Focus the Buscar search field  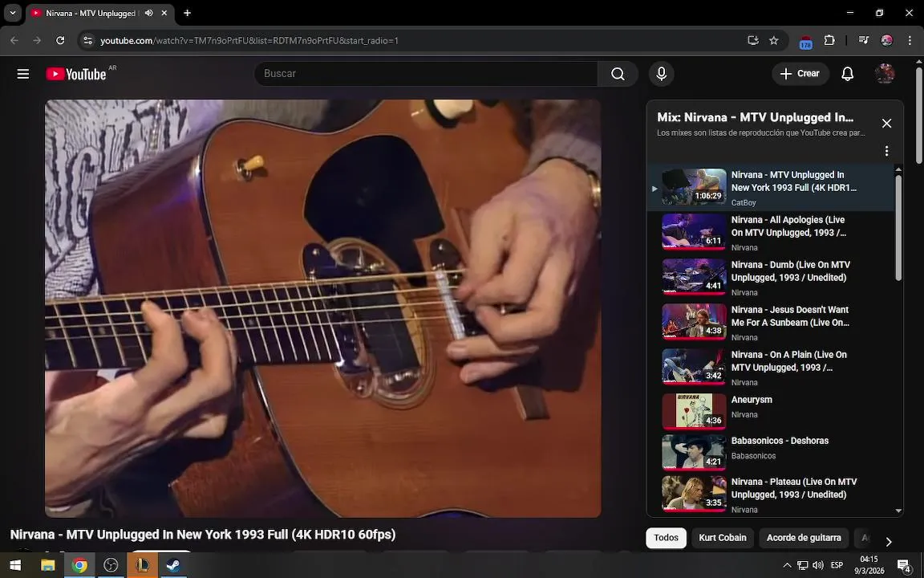pos(425,74)
